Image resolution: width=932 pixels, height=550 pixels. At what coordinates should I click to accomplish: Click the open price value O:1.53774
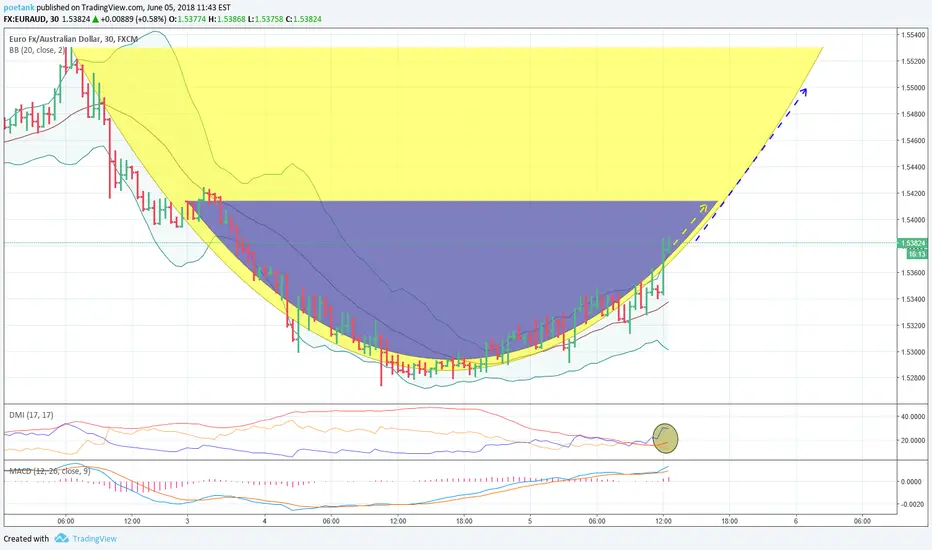tap(187, 19)
